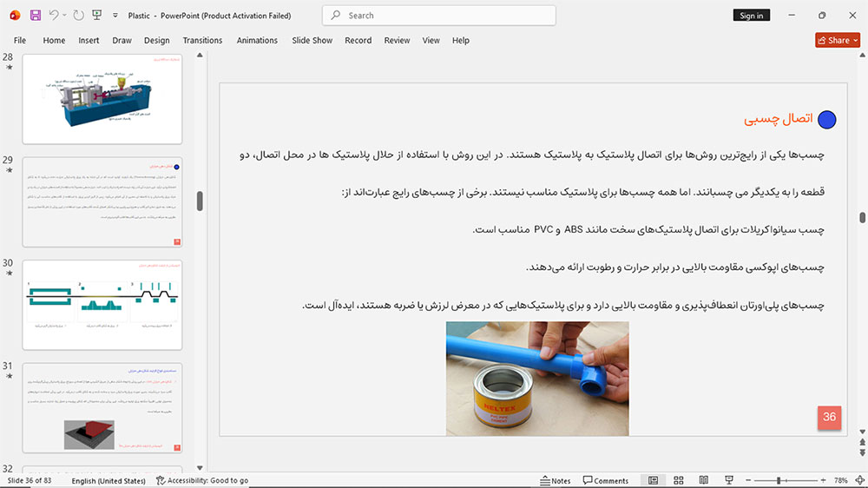Select slide 30 thumbnail in panel
Viewport: 868px width, 488px height.
click(102, 305)
